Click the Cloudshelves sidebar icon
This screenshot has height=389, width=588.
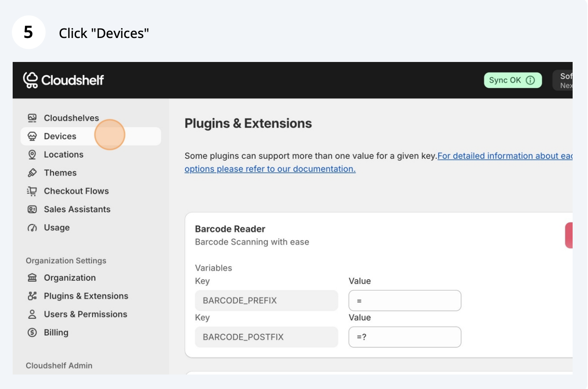pos(32,118)
